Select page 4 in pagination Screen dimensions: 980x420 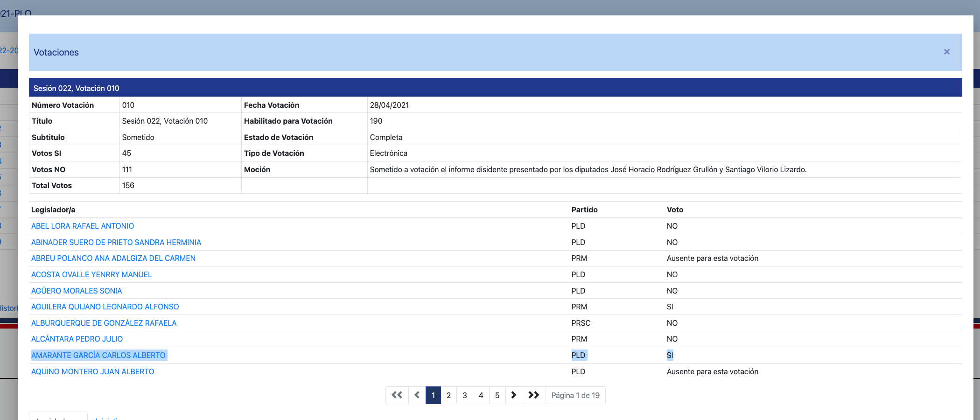(x=481, y=395)
